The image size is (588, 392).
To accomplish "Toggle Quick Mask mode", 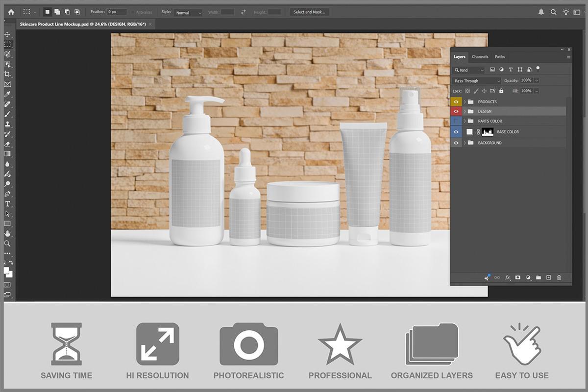I will coord(7,284).
